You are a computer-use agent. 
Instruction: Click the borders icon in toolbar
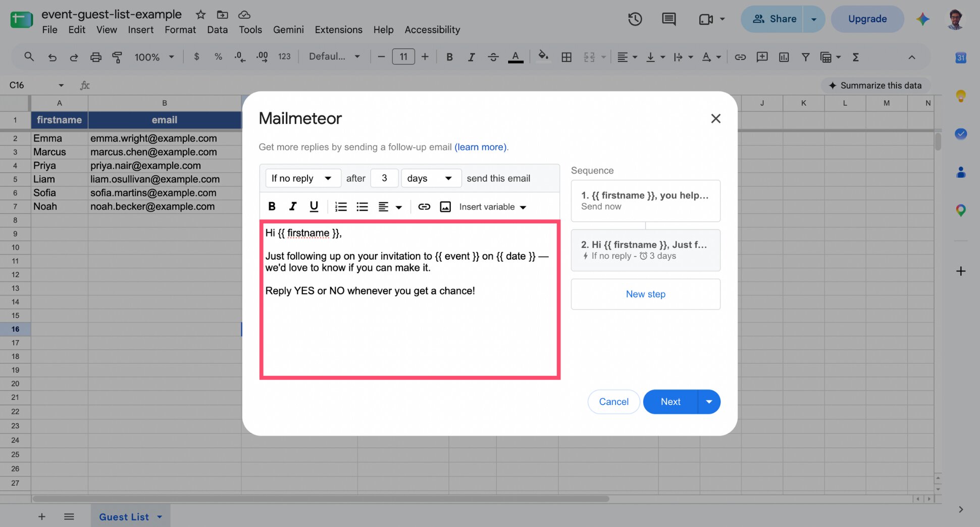[566, 57]
